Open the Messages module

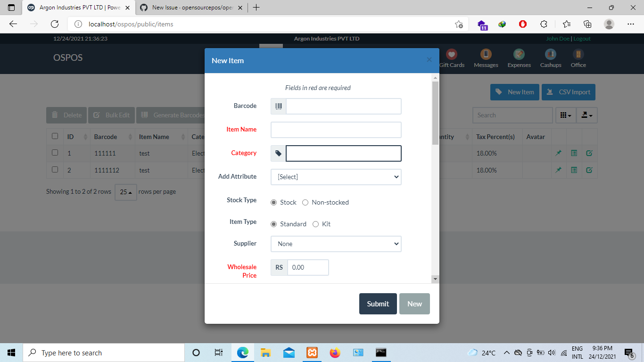click(486, 58)
